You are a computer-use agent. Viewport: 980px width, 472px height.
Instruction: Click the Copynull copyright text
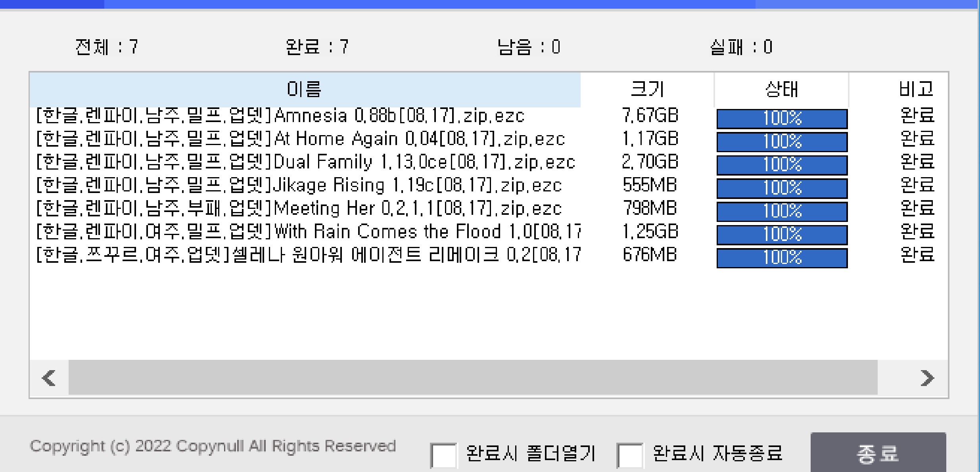[x=213, y=446]
